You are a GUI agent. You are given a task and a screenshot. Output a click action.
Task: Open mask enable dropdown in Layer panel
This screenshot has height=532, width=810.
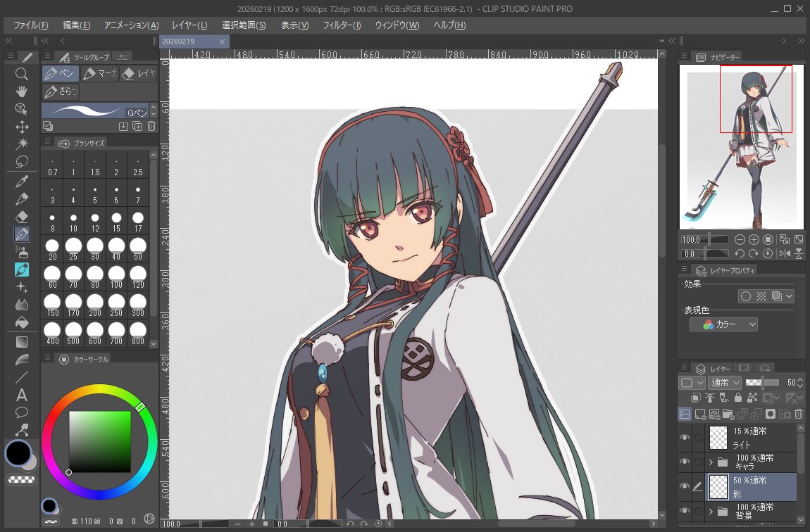coord(771,398)
